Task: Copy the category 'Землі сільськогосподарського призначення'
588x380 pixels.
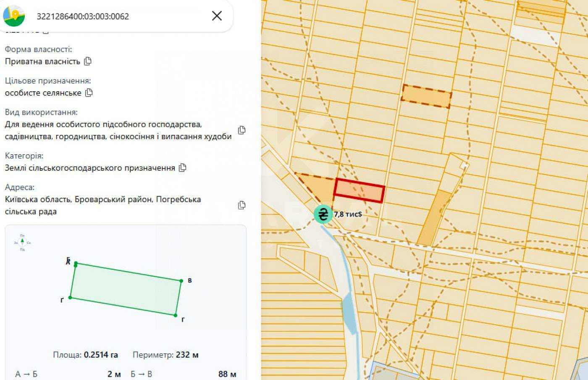Action: pos(182,168)
